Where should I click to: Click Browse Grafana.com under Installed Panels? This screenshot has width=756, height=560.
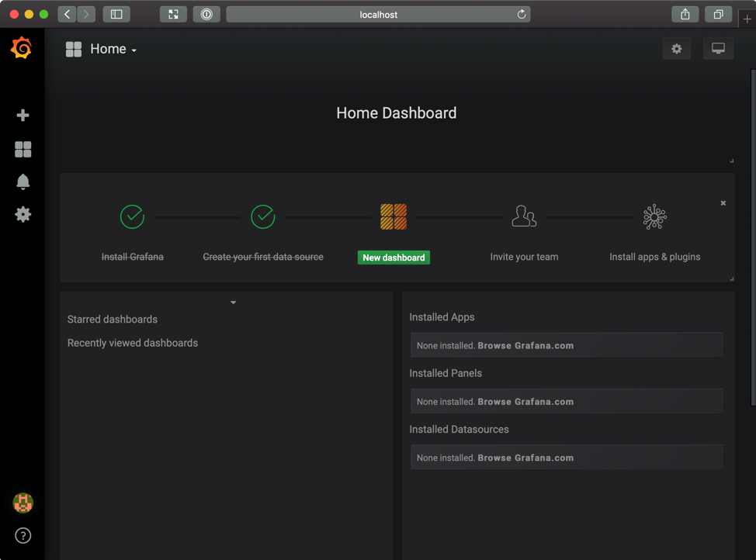click(525, 402)
